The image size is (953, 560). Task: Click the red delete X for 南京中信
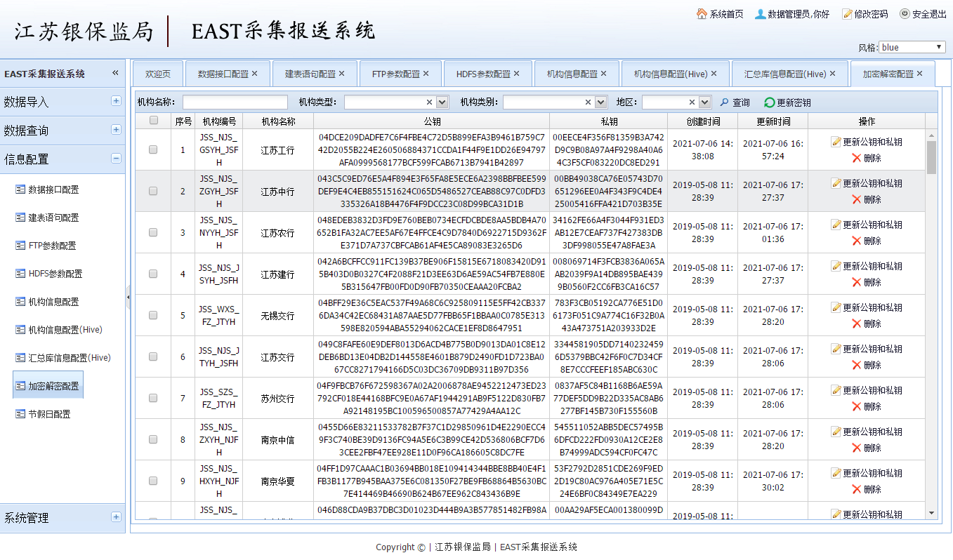coord(856,448)
